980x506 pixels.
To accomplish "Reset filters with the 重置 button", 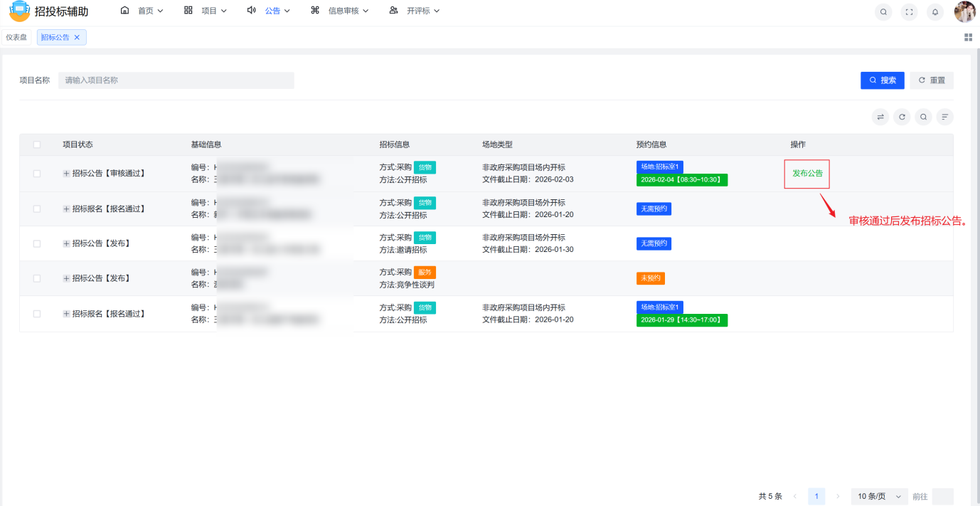I will point(932,80).
